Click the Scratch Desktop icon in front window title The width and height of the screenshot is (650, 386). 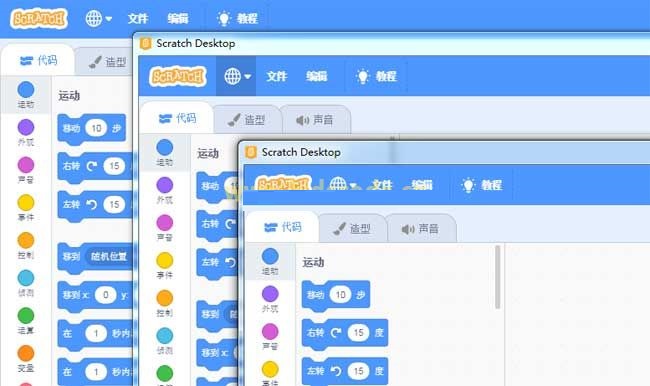coord(251,152)
